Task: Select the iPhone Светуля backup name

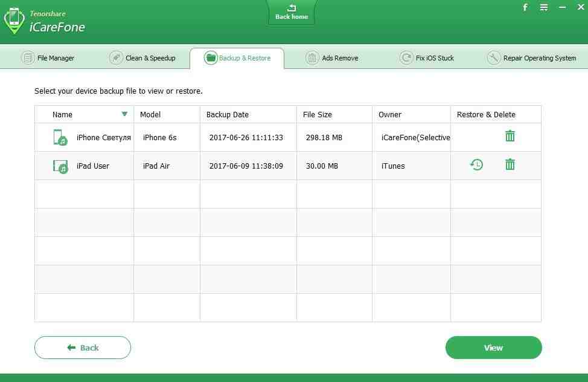Action: [103, 137]
